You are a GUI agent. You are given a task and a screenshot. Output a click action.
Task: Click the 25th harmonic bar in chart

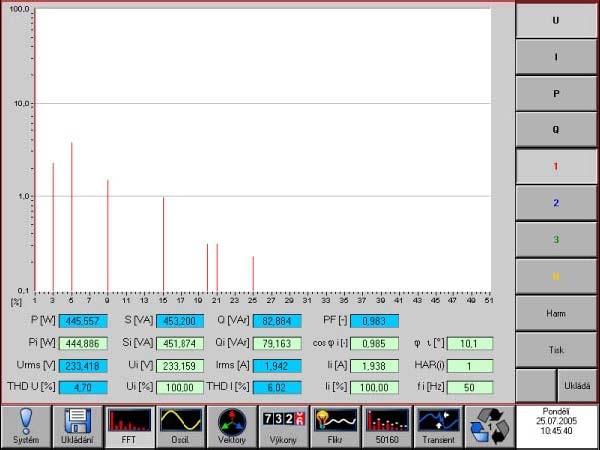[x=253, y=274]
